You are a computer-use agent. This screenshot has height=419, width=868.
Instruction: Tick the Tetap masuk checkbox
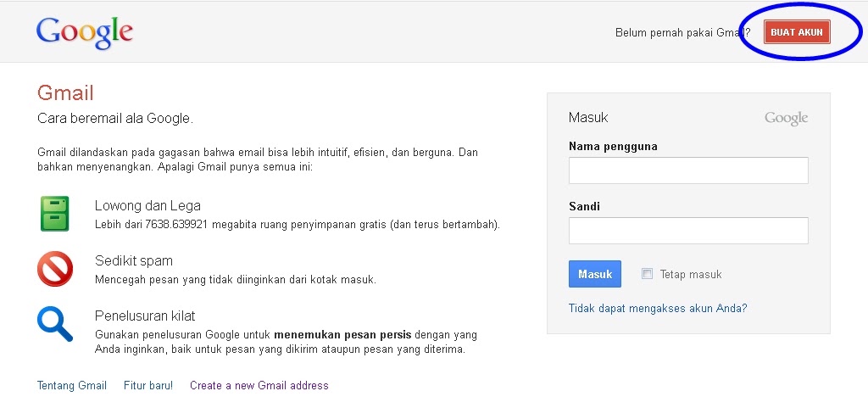click(x=647, y=273)
